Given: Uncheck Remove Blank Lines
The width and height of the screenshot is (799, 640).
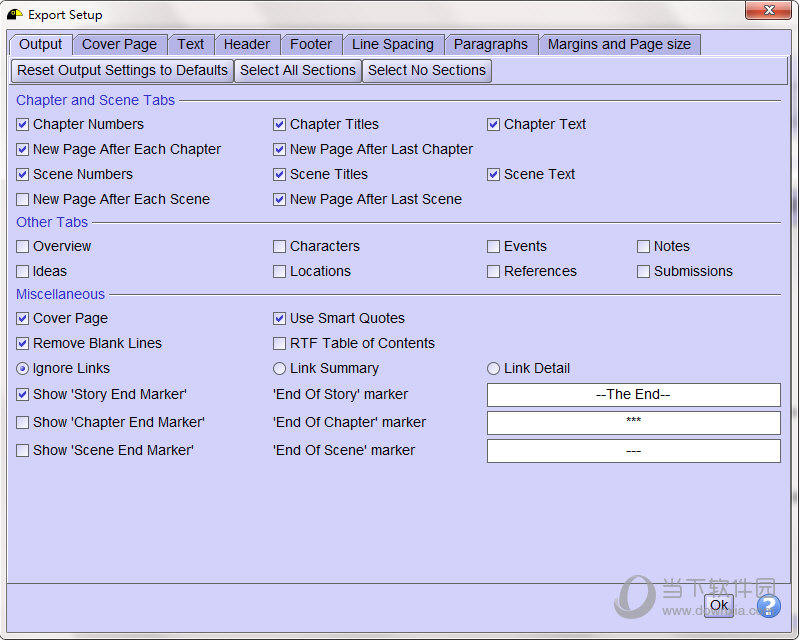Looking at the screenshot, I should 22,343.
